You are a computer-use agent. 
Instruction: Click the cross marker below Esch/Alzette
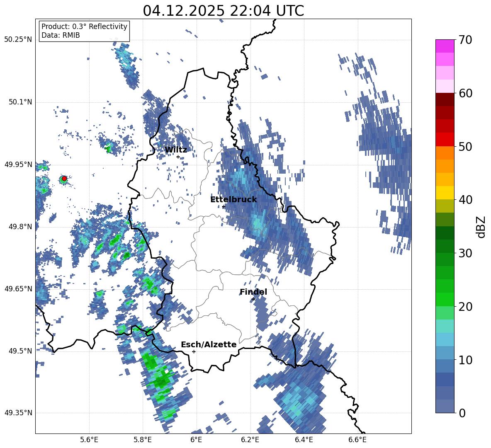pyautogui.click(x=194, y=351)
